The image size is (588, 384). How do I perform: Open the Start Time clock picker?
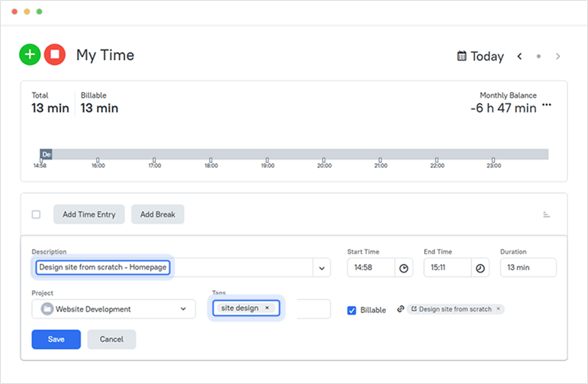coord(404,268)
